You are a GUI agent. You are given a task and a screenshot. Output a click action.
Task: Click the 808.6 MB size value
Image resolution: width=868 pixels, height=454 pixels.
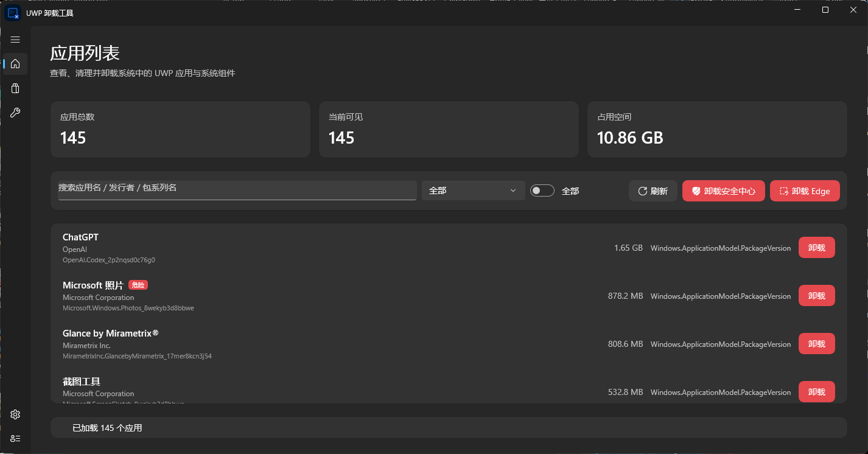(x=625, y=344)
